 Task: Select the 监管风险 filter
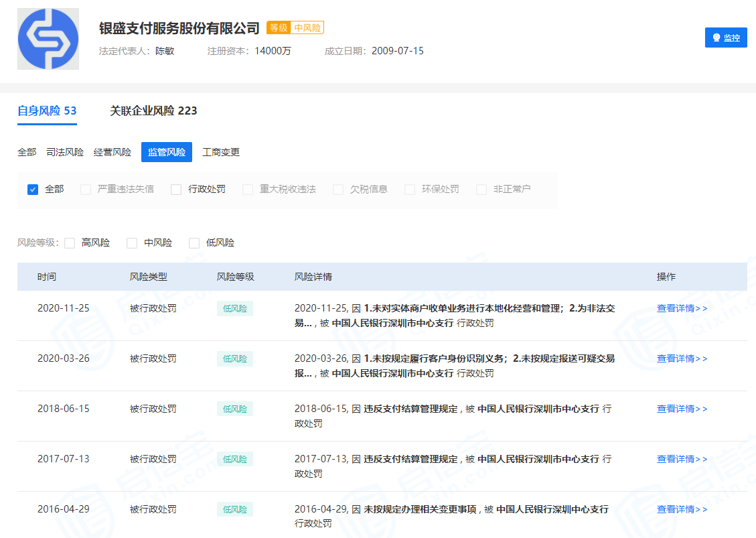click(167, 152)
